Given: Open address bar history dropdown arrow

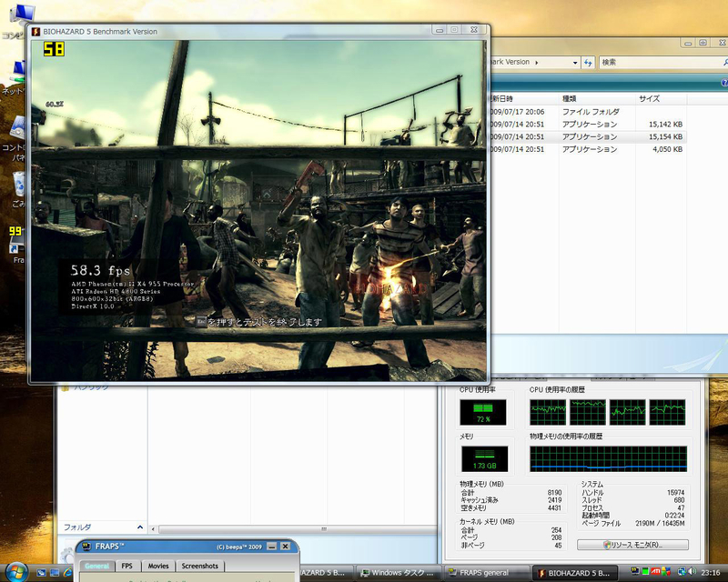Looking at the screenshot, I should 575,62.
